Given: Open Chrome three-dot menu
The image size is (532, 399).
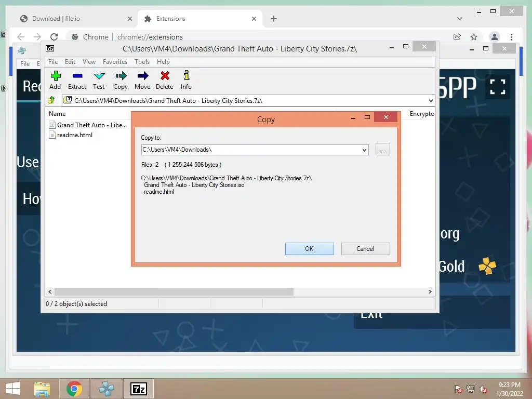Looking at the screenshot, I should (511, 37).
